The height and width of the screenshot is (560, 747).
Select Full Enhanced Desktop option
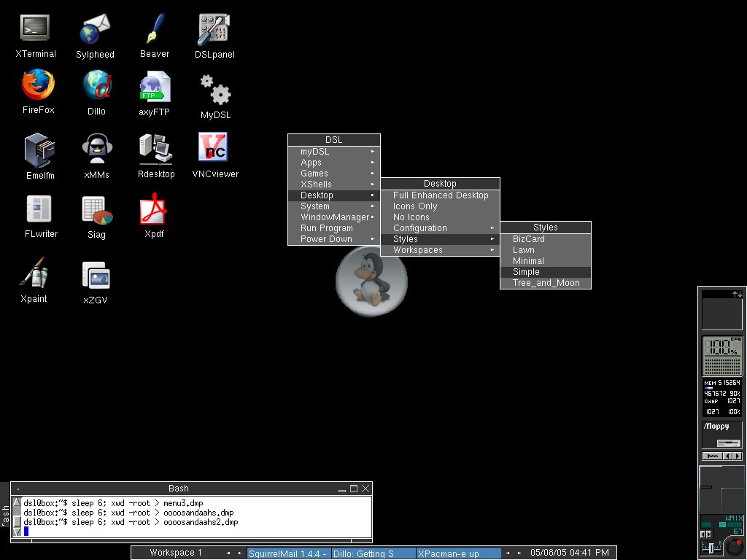tap(440, 195)
